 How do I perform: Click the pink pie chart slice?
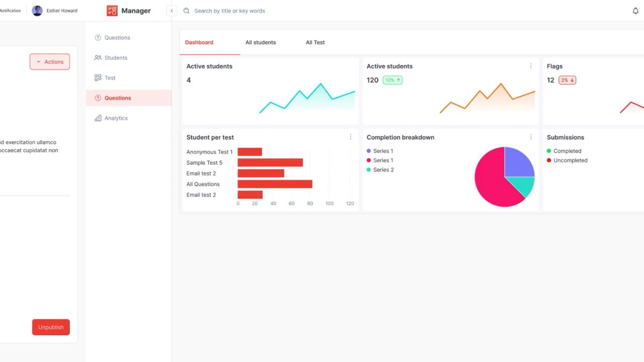pos(491,181)
